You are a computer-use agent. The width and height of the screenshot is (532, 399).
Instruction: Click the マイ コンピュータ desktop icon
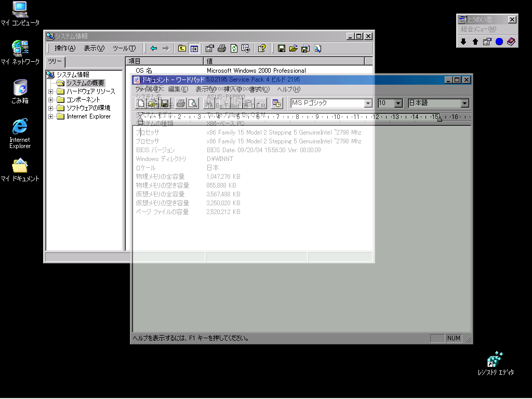coord(20,14)
